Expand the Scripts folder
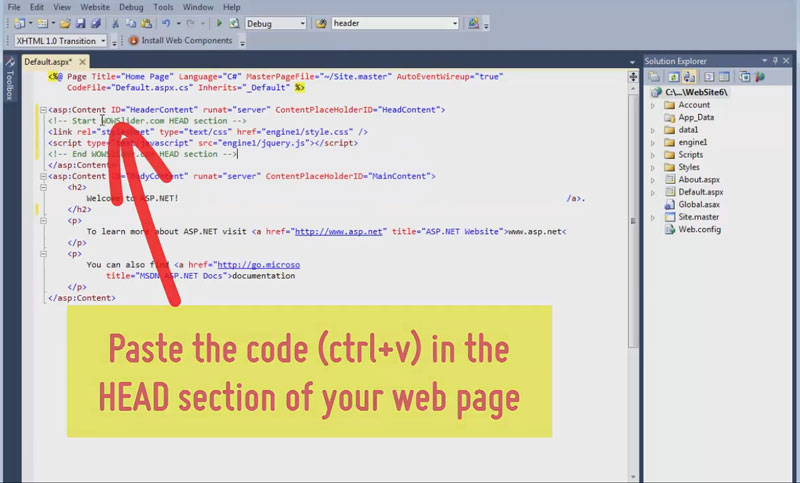Viewport: 800px width, 483px height. click(x=653, y=155)
